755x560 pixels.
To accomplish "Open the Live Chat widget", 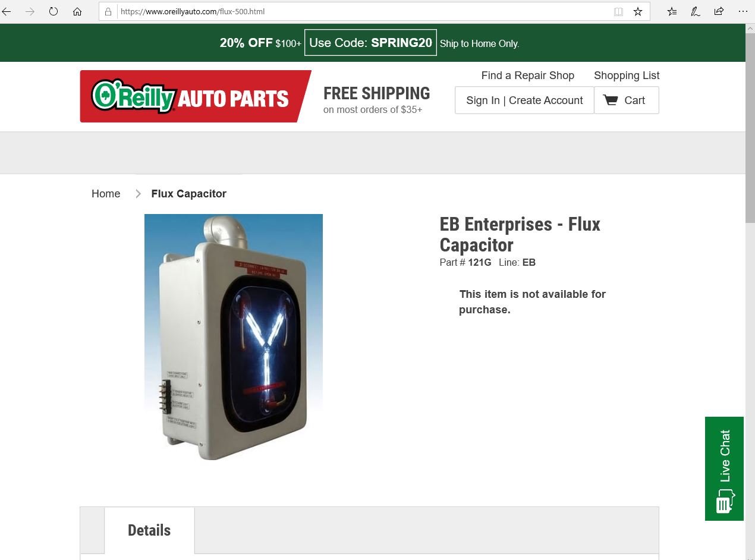I will (x=724, y=468).
